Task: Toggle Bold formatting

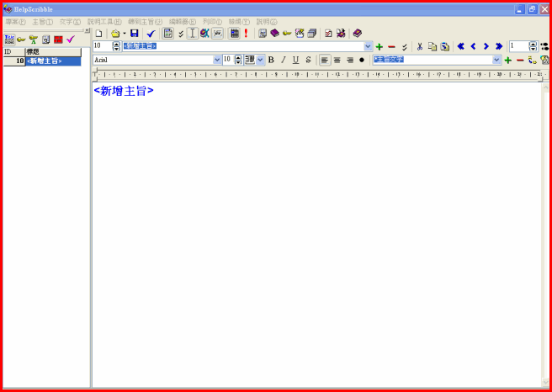Action: (271, 60)
